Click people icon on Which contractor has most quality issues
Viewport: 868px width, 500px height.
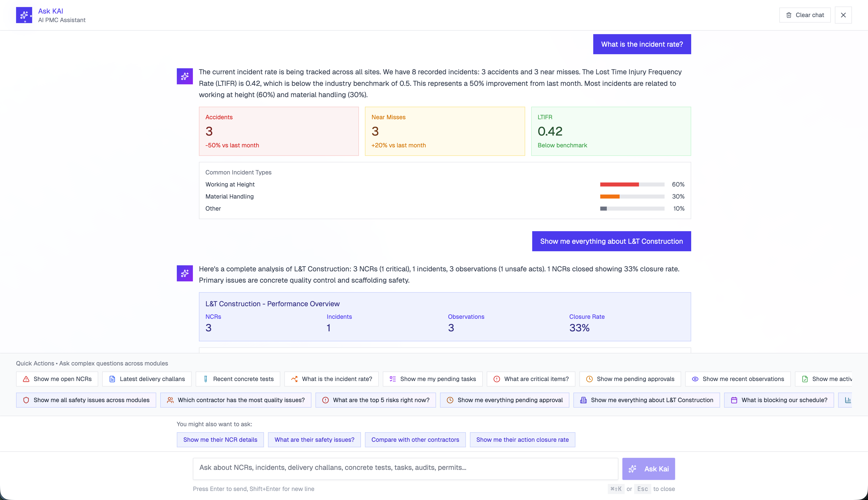[170, 400]
